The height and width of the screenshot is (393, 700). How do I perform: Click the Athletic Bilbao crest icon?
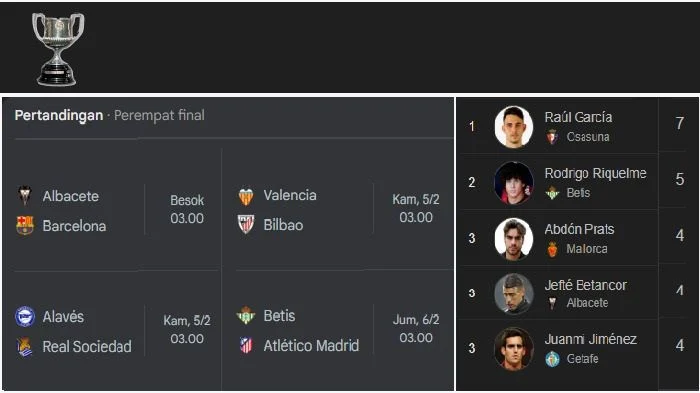coord(246,225)
